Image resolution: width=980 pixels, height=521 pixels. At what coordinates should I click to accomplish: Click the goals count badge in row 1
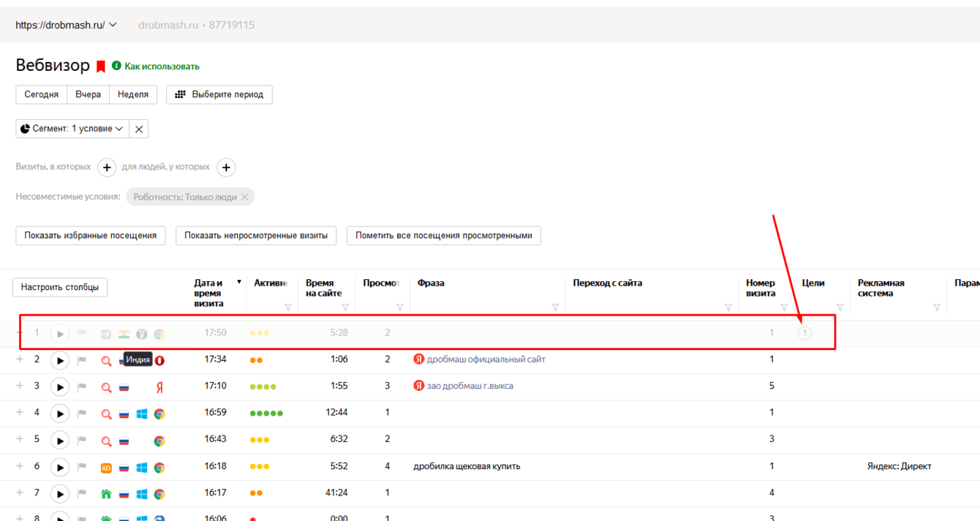pos(804,333)
